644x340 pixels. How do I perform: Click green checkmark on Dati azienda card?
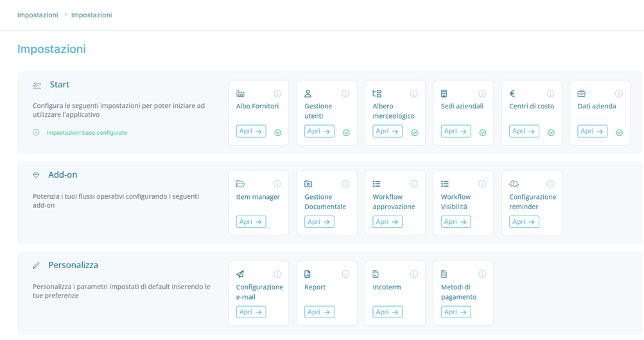[x=619, y=133]
